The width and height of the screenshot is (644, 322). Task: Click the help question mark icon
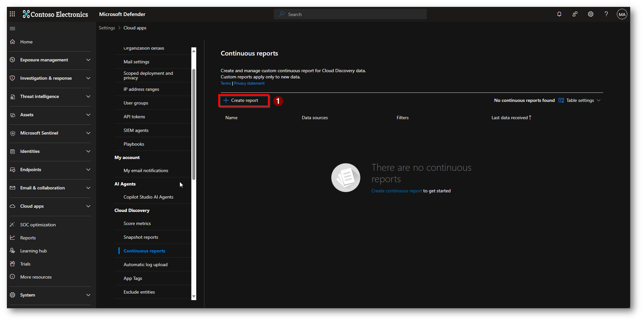point(606,14)
